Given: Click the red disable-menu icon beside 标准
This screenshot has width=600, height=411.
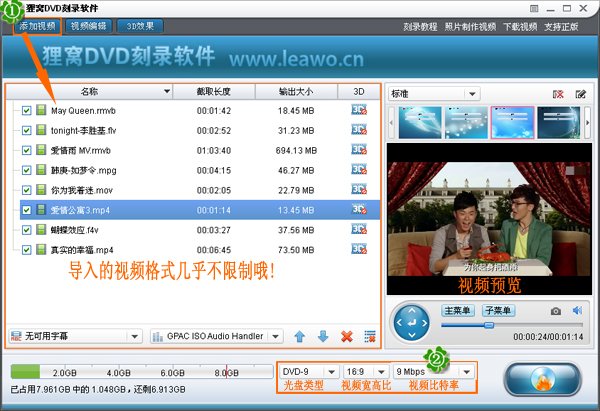Looking at the screenshot, I should [x=558, y=94].
